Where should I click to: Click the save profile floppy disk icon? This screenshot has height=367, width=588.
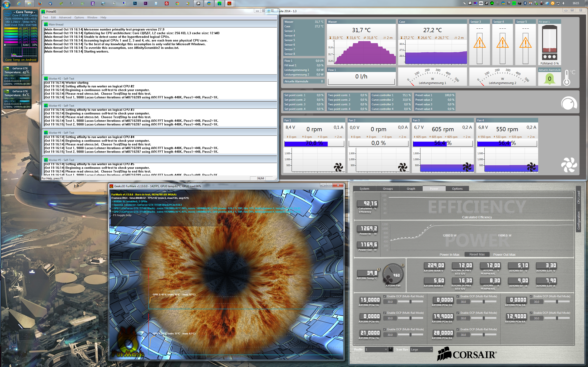point(391,349)
